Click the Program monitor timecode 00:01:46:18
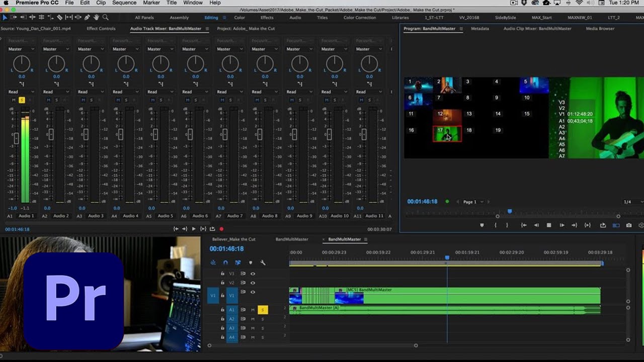Screen dimensions: 644x362 [x=422, y=202]
